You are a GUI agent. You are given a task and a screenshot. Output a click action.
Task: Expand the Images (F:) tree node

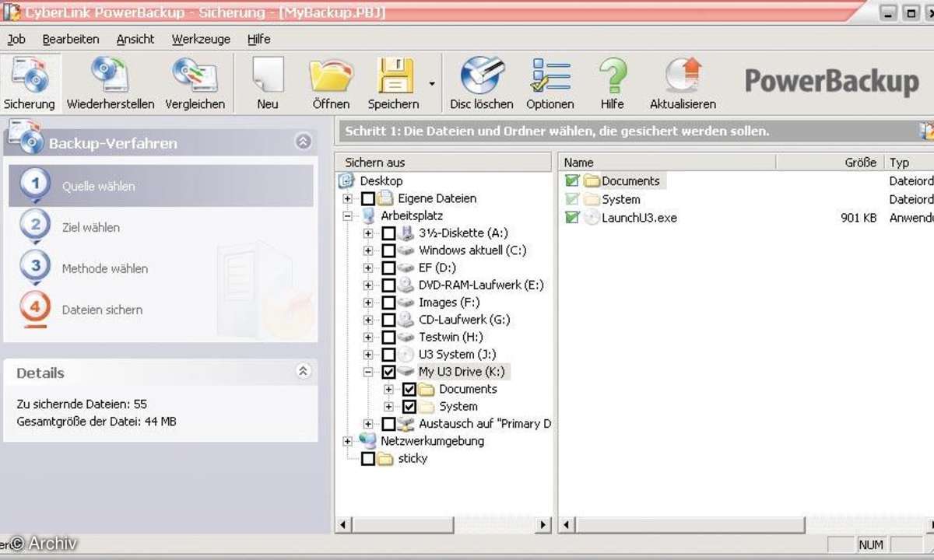point(368,303)
